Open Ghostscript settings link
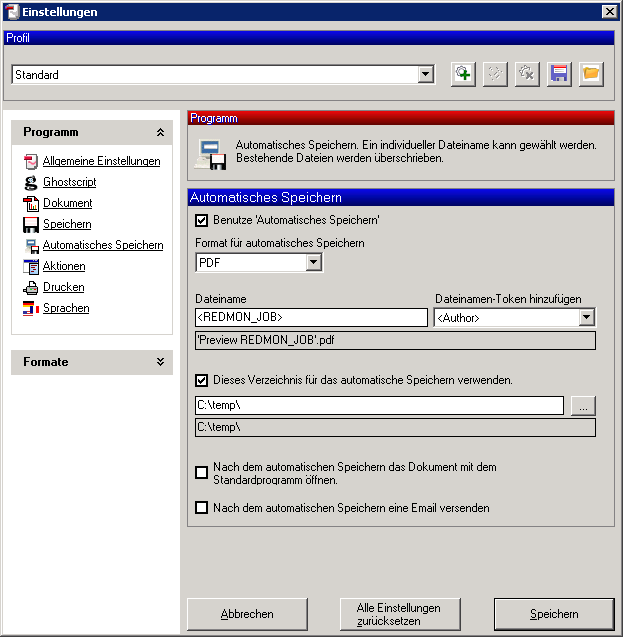This screenshot has height=637, width=623. (x=70, y=182)
